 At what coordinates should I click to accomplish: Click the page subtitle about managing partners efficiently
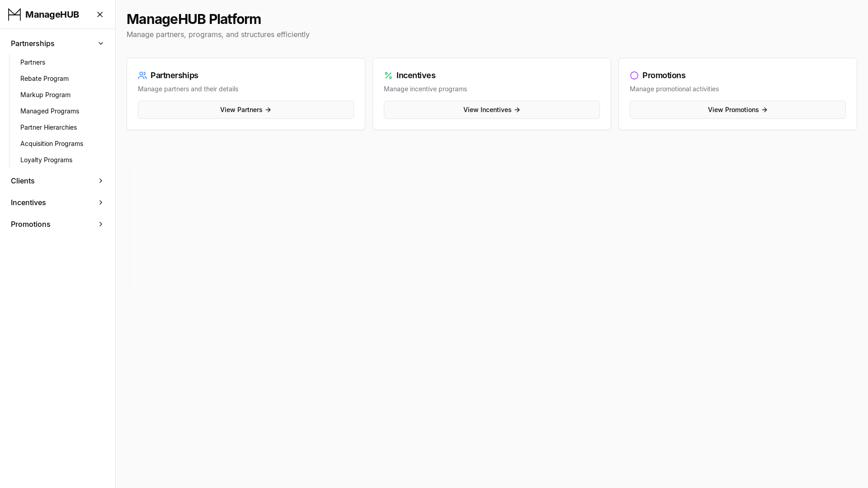(x=218, y=34)
